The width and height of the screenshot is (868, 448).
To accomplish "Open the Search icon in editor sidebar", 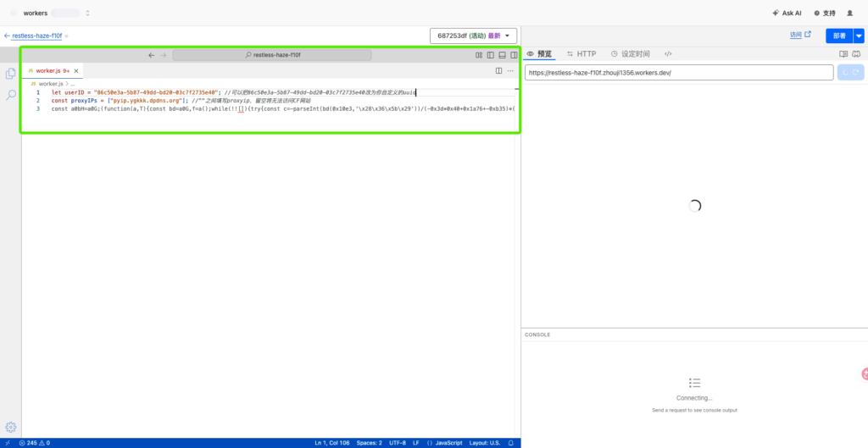I will pos(10,95).
